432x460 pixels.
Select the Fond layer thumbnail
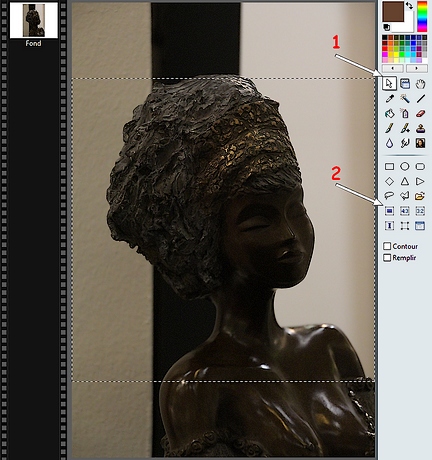click(34, 20)
